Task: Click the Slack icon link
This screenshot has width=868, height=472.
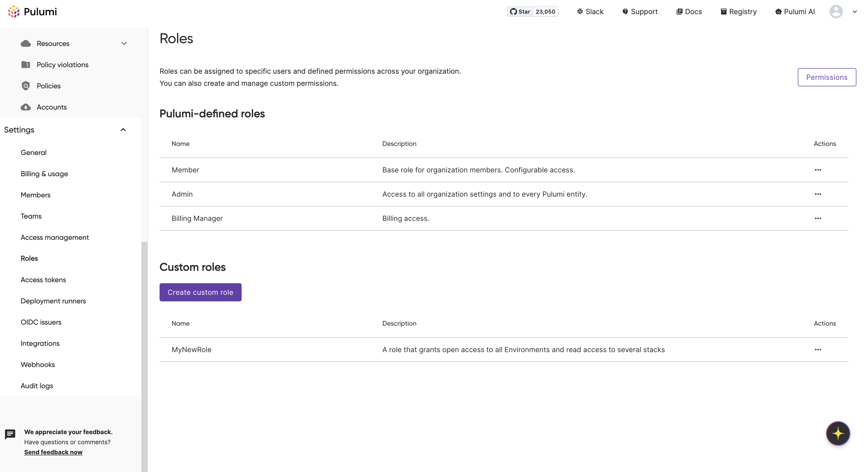Action: (x=580, y=11)
